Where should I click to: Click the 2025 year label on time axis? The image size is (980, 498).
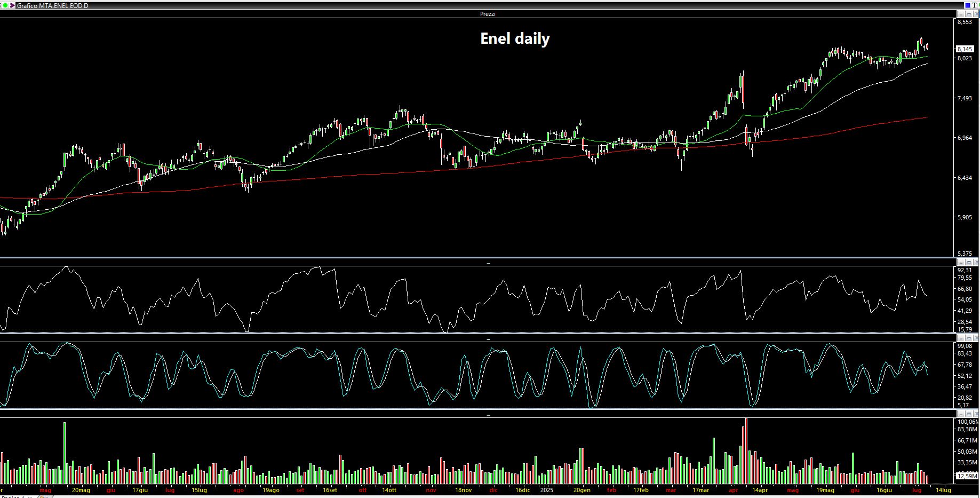click(547, 490)
